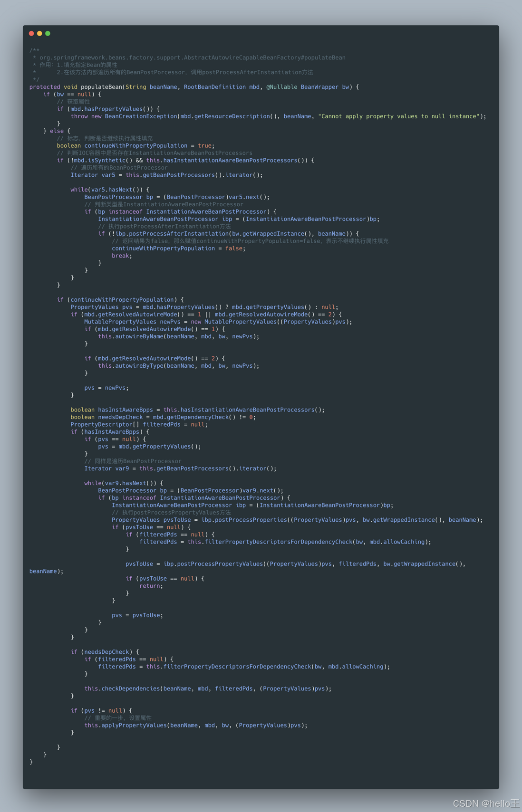Click 'boolean hasInstAwareBpps' declaration line

click(198, 410)
